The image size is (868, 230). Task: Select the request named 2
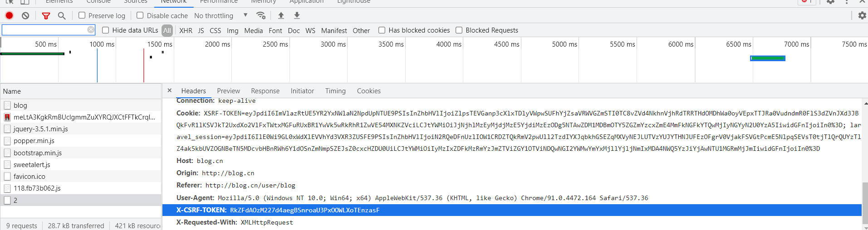coord(81,200)
